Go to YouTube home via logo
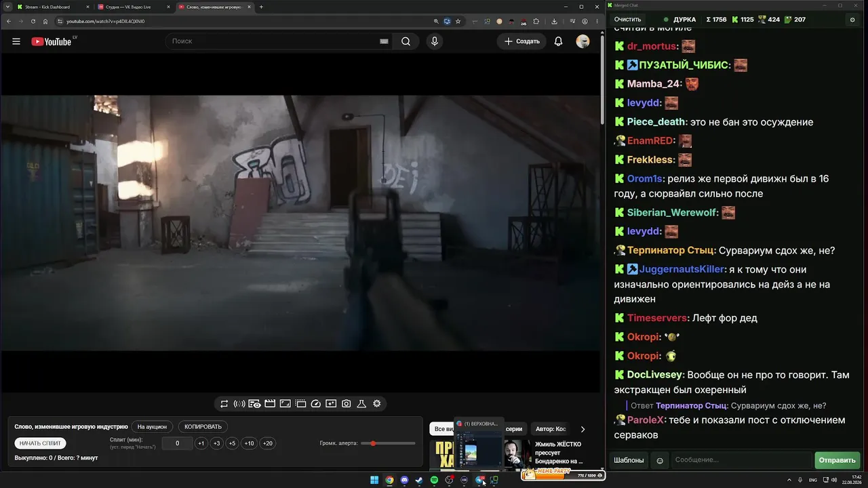 coord(51,41)
